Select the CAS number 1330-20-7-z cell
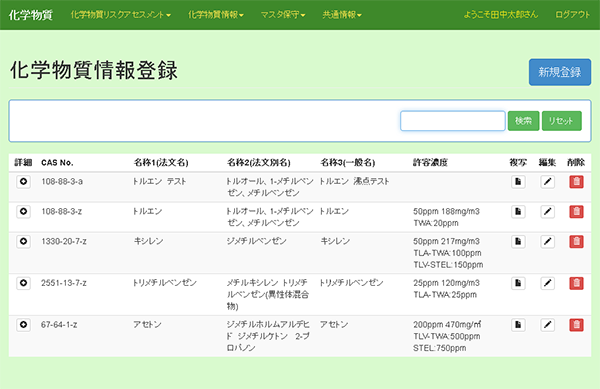 click(64, 241)
